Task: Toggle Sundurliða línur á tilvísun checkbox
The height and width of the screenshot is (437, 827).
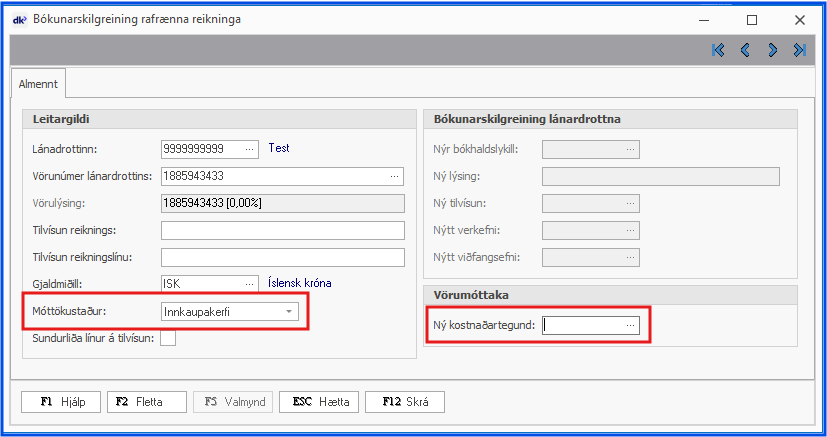Action: pos(169,338)
